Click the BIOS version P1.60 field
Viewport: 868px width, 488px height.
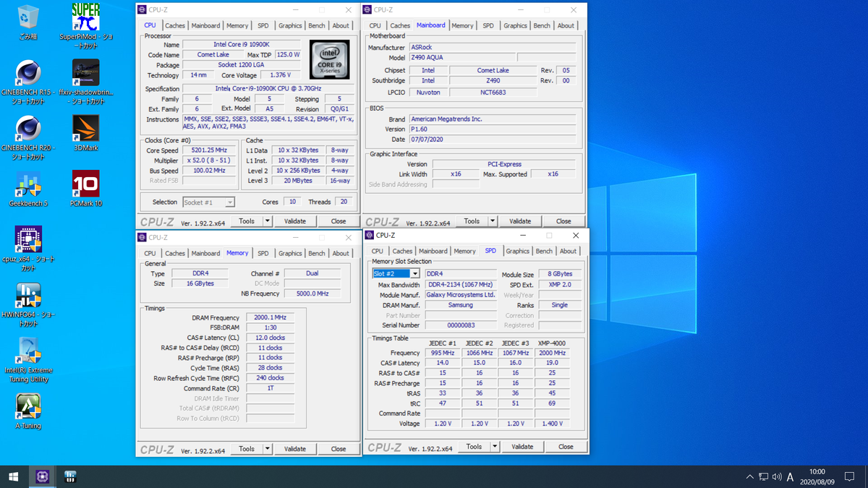coord(493,129)
